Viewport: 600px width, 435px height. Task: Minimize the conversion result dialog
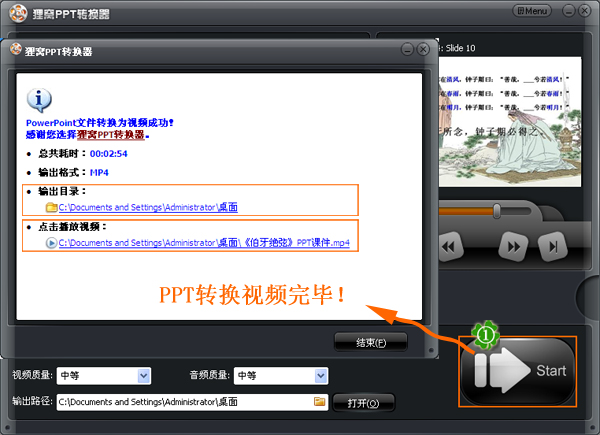408,49
